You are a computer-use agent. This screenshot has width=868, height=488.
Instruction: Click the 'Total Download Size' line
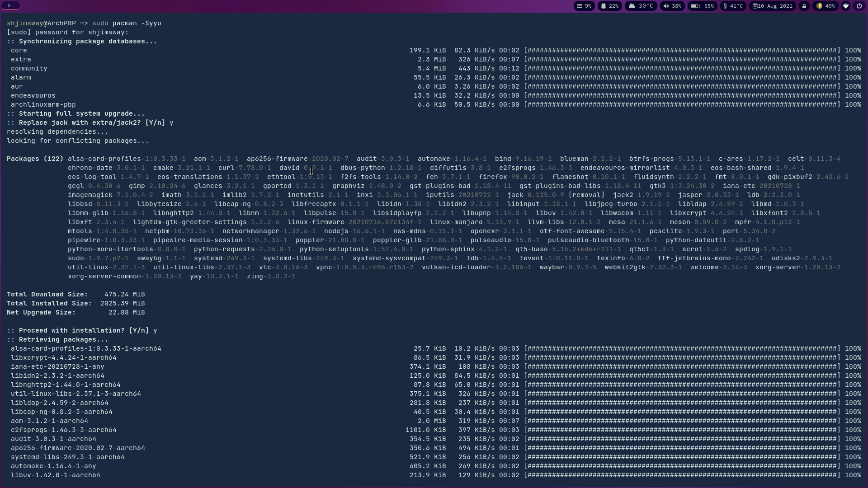(x=75, y=295)
